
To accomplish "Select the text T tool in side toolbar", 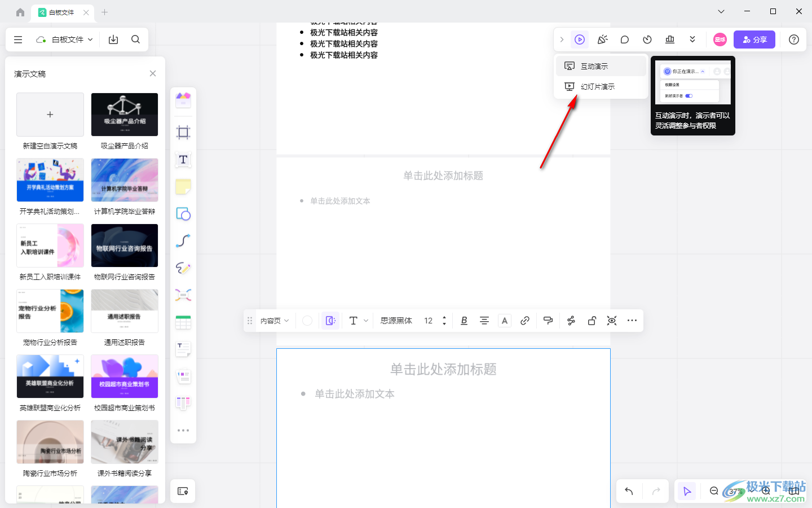I will 183,160.
